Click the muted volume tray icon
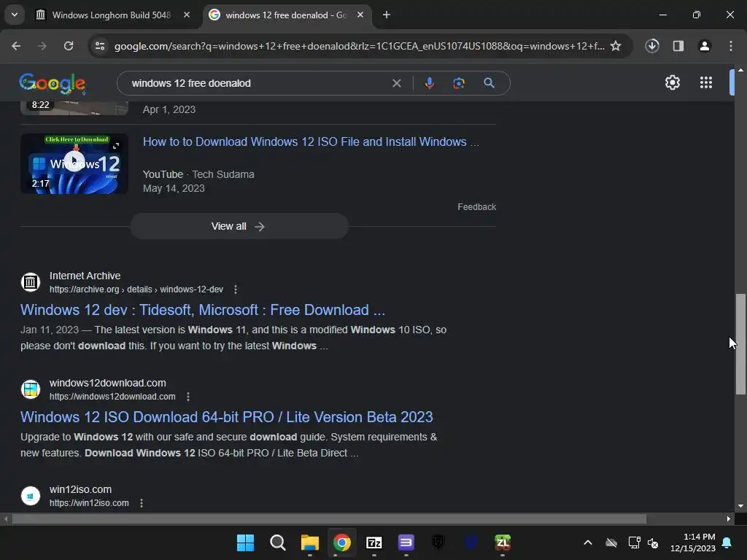The image size is (747, 560). (x=653, y=542)
